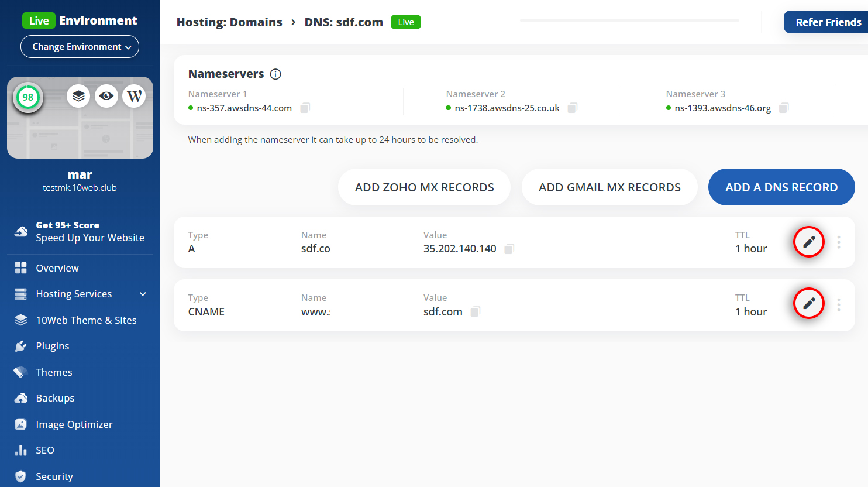Copy Nameserver 1 address
Viewport: 868px width, 487px height.
305,108
